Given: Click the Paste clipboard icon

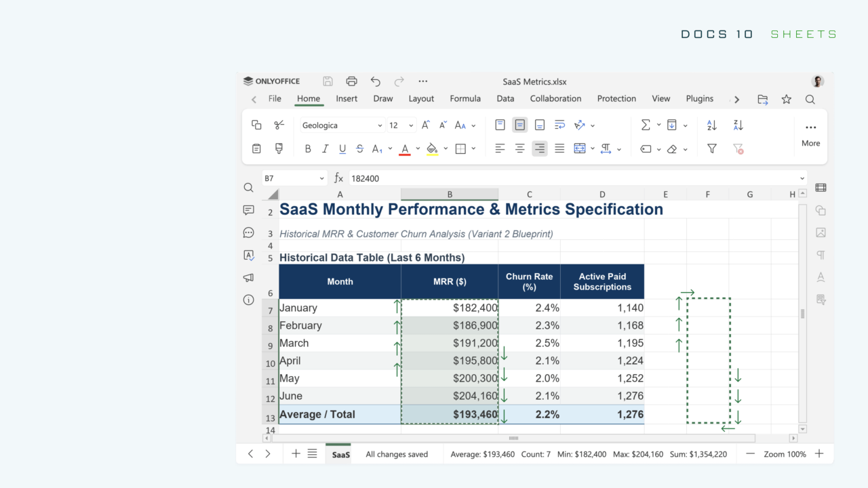Looking at the screenshot, I should click(256, 148).
